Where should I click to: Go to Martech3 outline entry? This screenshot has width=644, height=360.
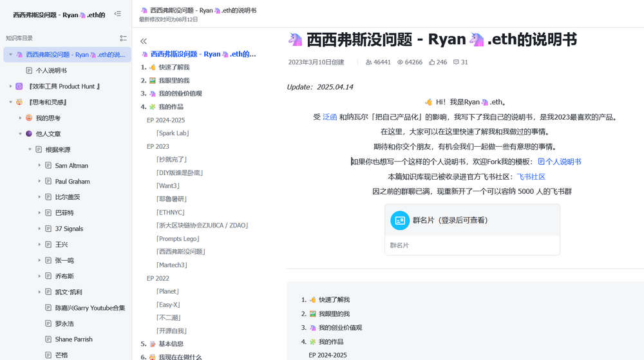[x=172, y=265]
